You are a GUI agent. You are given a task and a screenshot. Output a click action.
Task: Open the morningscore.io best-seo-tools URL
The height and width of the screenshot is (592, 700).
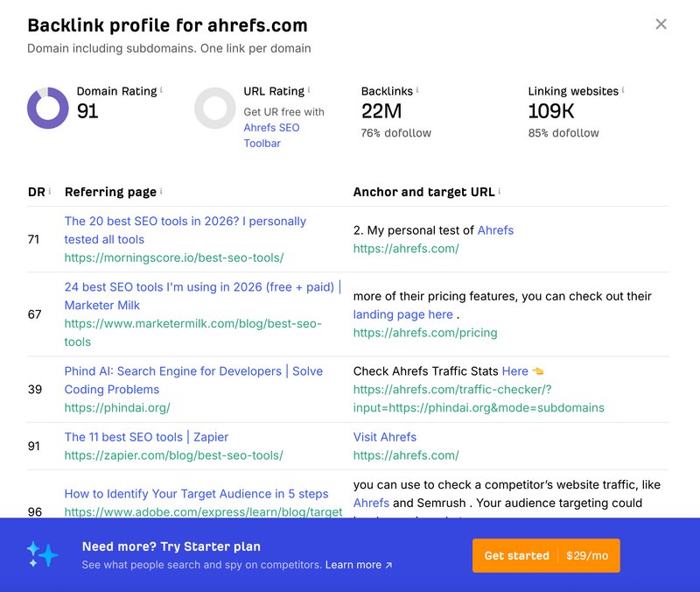[174, 257]
